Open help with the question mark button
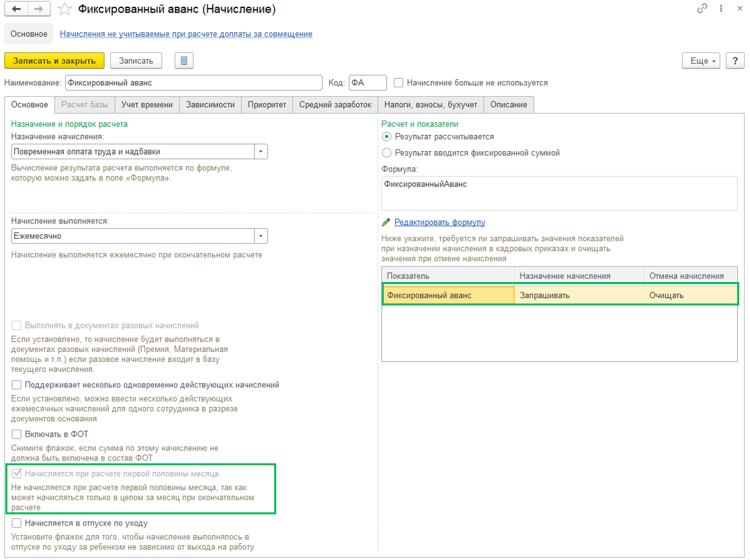 pos(735,60)
